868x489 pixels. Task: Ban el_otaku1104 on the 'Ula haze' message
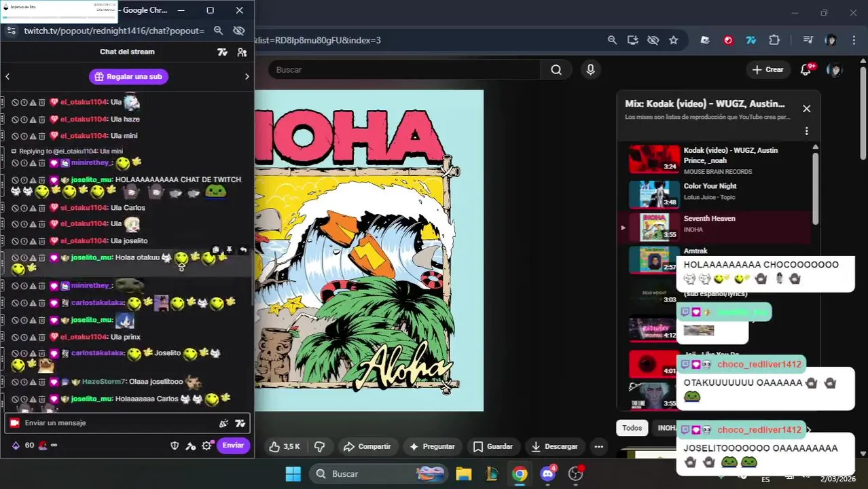(15, 120)
